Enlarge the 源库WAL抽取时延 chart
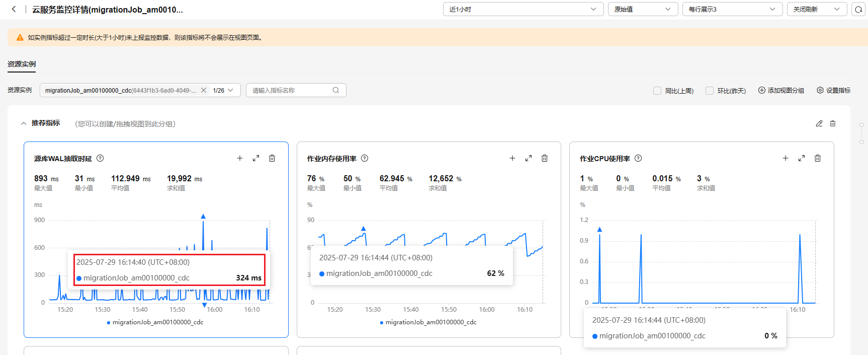 (256, 158)
